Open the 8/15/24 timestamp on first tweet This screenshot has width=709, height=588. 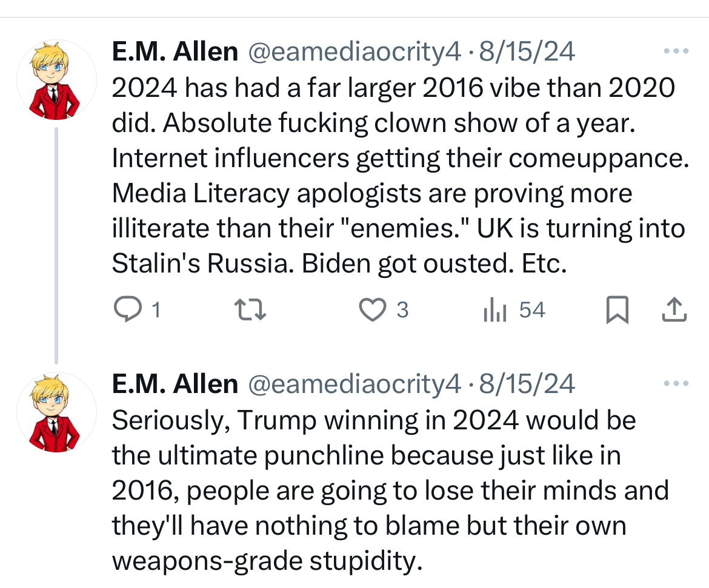click(527, 51)
